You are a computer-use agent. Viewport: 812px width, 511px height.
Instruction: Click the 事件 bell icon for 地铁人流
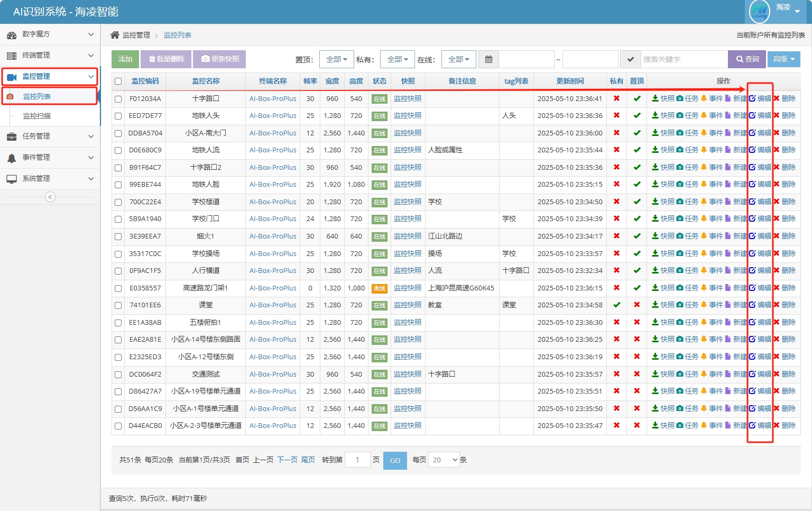point(704,150)
